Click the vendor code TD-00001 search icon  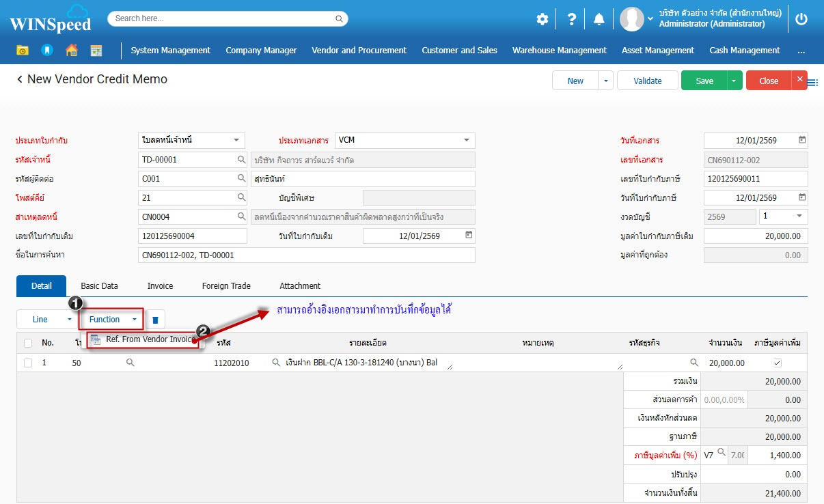241,160
